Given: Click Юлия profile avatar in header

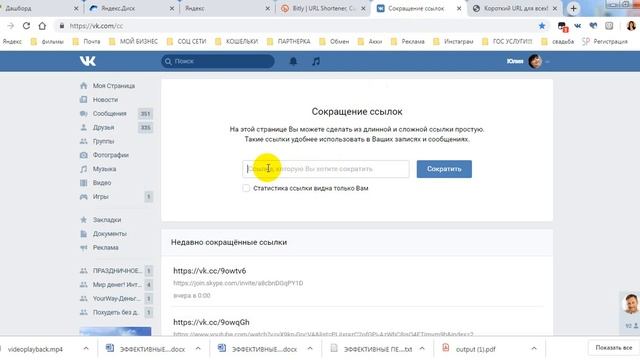Looking at the screenshot, I should point(535,61).
